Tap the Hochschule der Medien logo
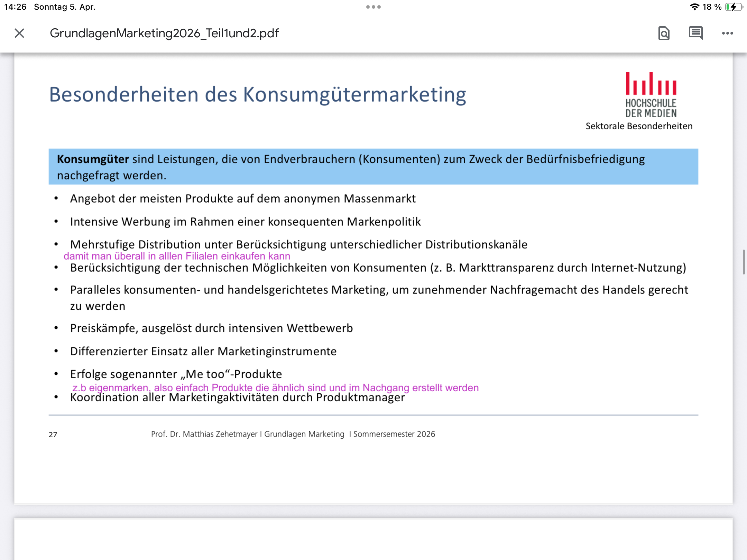This screenshot has height=560, width=747. click(x=651, y=95)
